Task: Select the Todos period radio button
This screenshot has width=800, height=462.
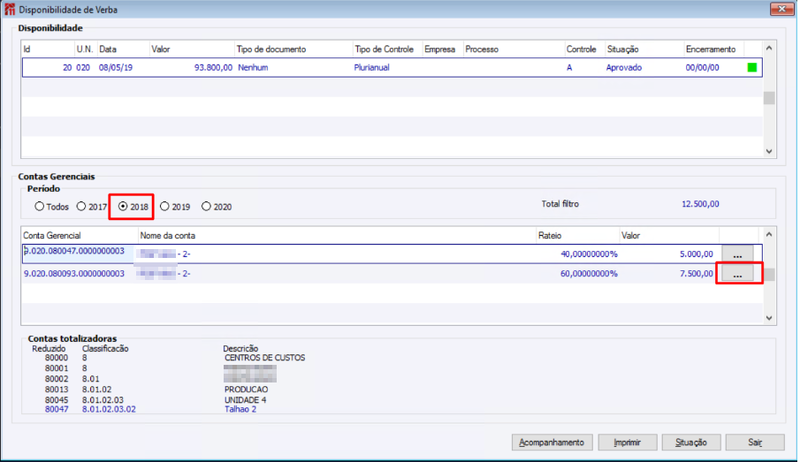Action: click(x=39, y=207)
